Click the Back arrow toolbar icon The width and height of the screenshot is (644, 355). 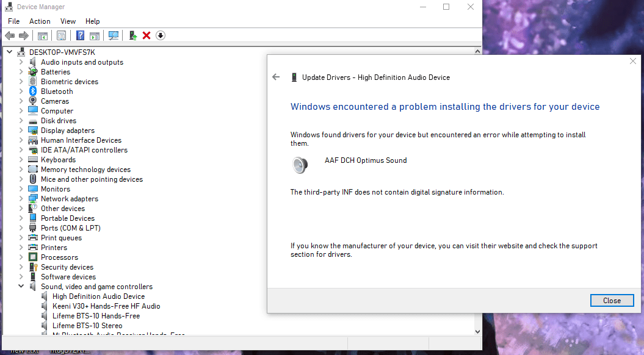[x=10, y=36]
